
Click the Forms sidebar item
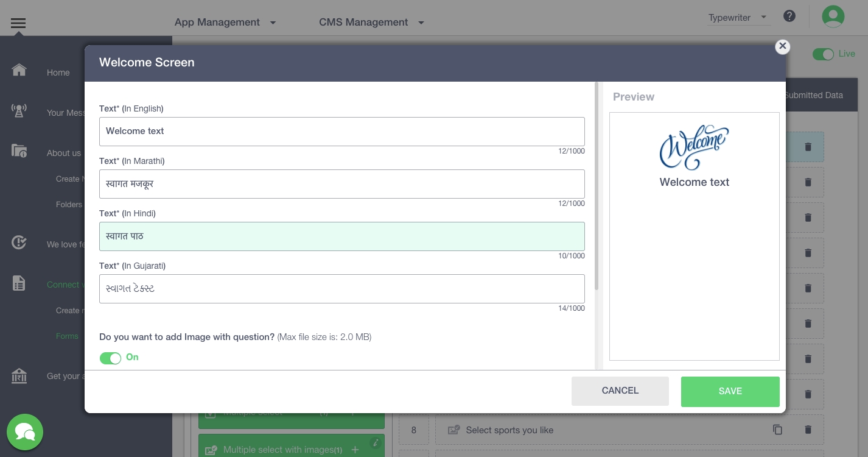pyautogui.click(x=67, y=336)
